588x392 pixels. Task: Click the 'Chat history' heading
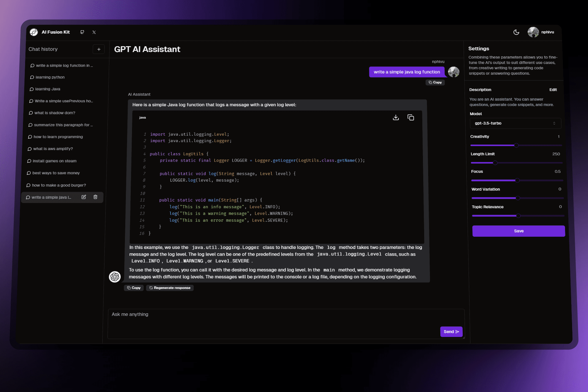tap(43, 49)
